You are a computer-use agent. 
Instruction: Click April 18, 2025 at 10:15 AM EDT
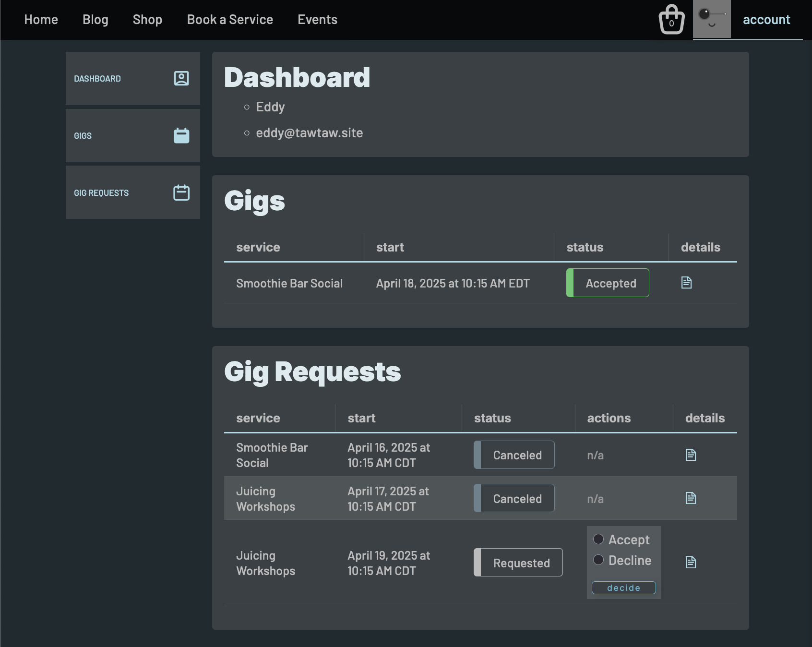coord(453,283)
